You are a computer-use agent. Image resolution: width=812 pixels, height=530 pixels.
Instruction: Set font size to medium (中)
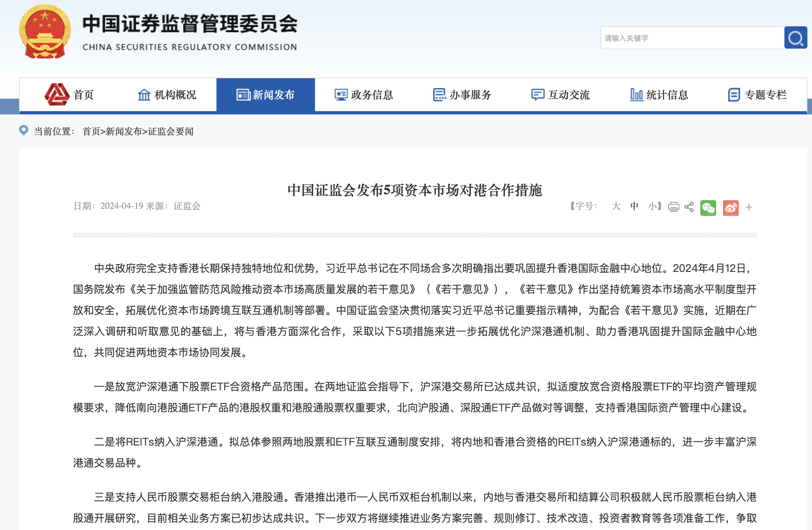[634, 206]
